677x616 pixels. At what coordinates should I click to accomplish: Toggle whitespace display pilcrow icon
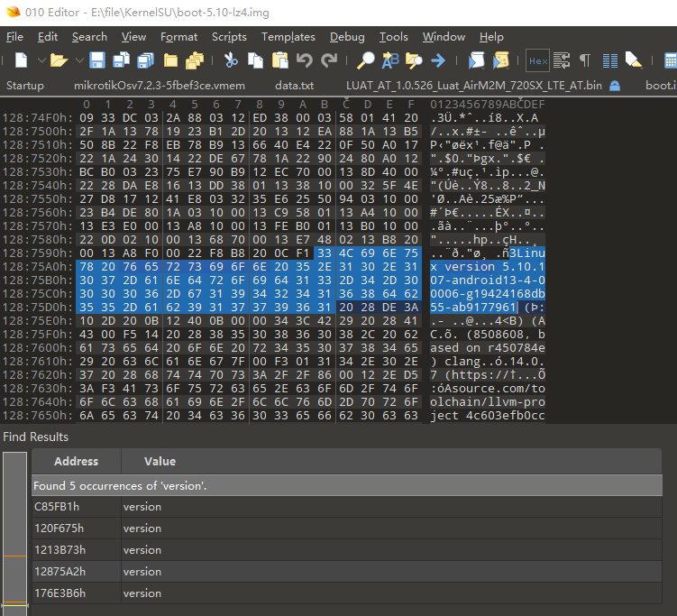(x=585, y=60)
